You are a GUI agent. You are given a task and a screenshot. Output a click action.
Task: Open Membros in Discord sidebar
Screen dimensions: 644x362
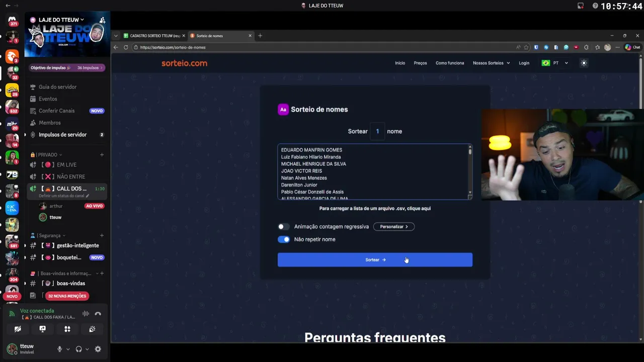[x=49, y=123]
